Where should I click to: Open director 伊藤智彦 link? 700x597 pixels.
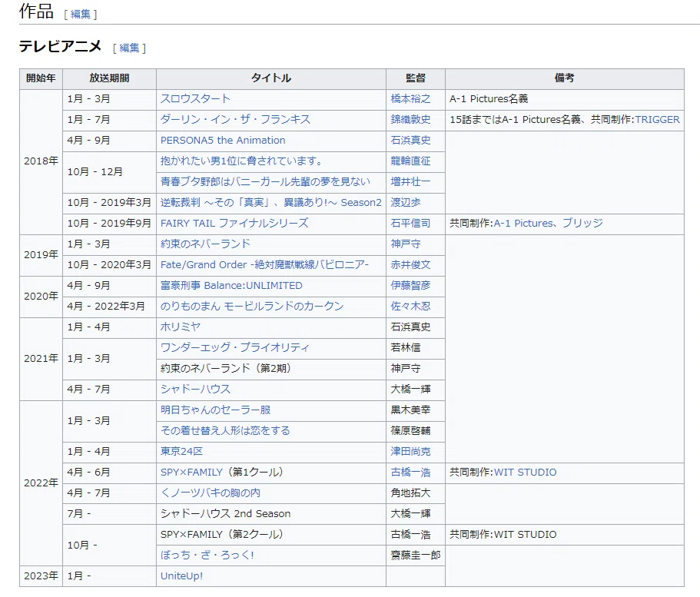411,286
